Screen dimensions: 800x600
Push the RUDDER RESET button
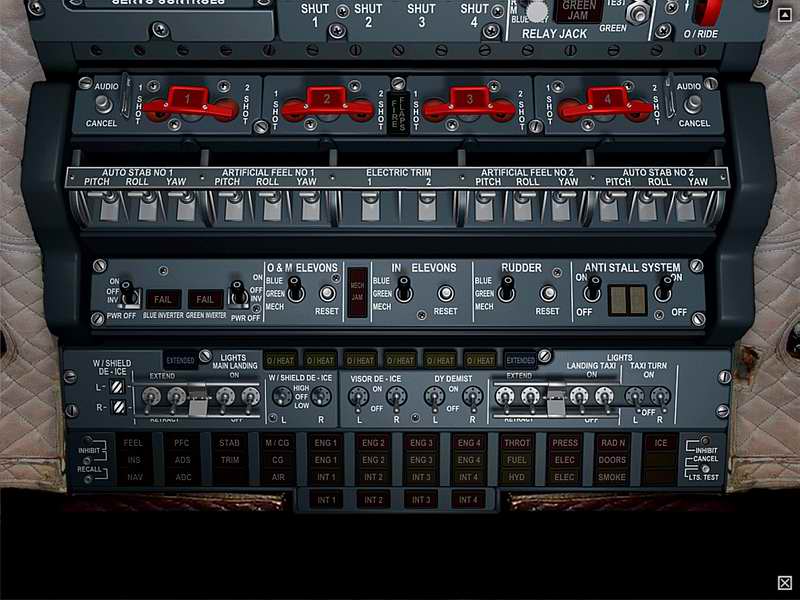pos(547,293)
